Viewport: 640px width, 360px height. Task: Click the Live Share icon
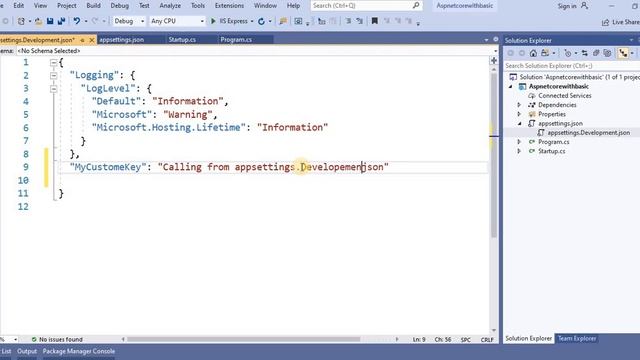pyautogui.click(x=605, y=22)
